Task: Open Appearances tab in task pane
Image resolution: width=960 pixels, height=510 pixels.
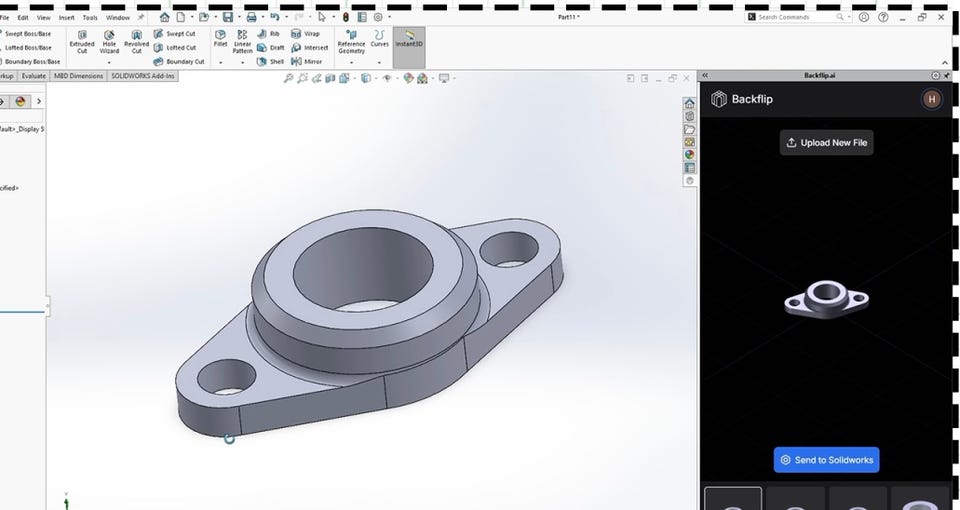Action: click(690, 155)
